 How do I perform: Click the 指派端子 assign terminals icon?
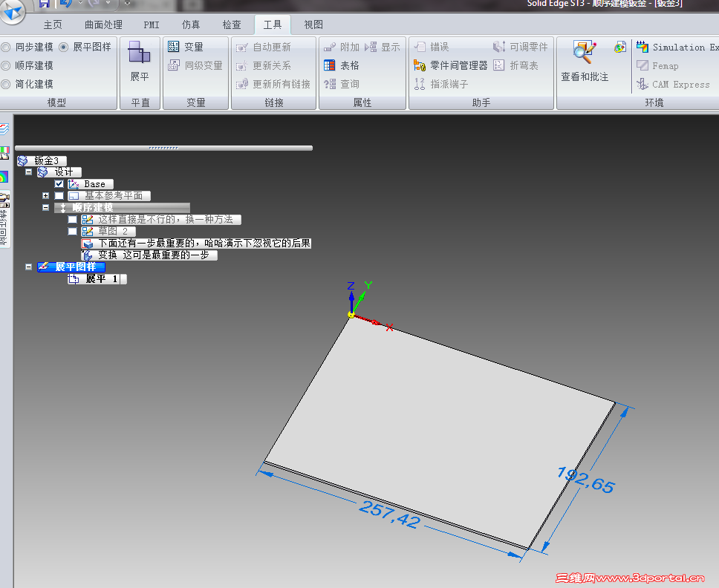tap(420, 84)
